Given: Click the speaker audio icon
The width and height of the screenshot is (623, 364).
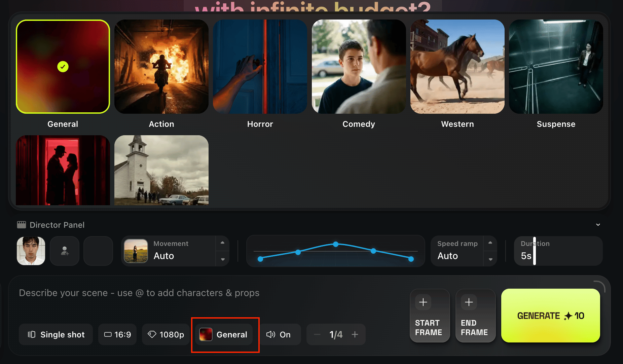Looking at the screenshot, I should 270,334.
